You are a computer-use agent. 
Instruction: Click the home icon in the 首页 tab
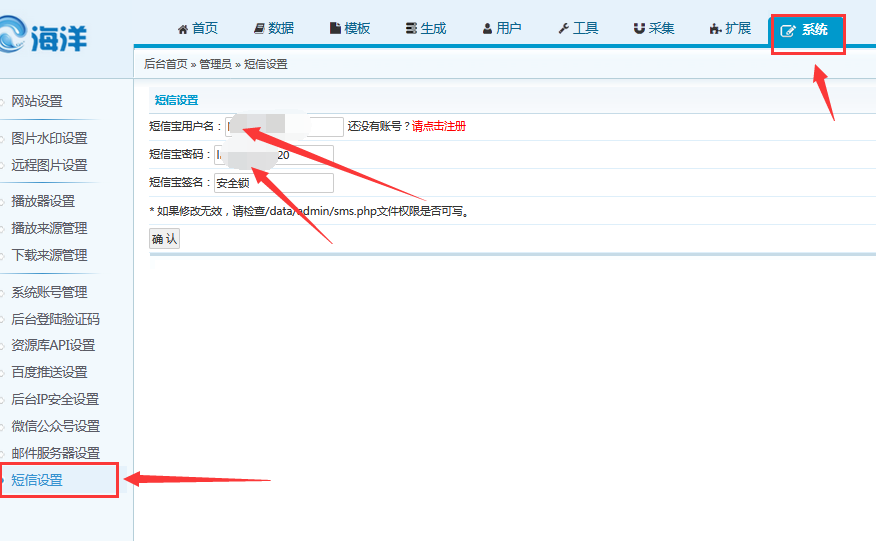pyautogui.click(x=183, y=29)
